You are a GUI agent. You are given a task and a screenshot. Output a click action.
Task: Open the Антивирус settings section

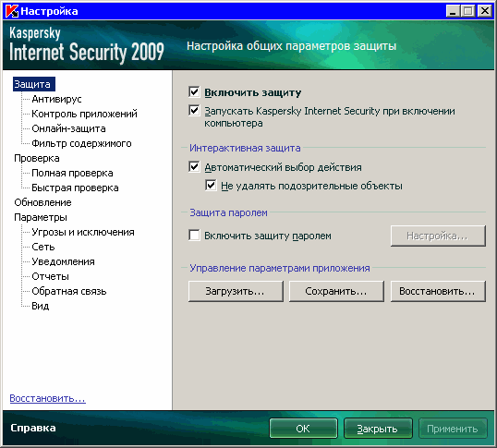click(56, 99)
